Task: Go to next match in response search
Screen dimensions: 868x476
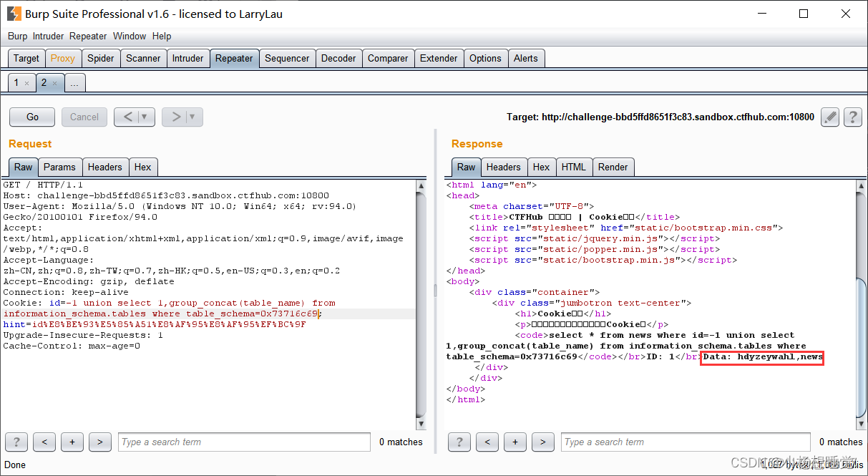Action: point(542,442)
